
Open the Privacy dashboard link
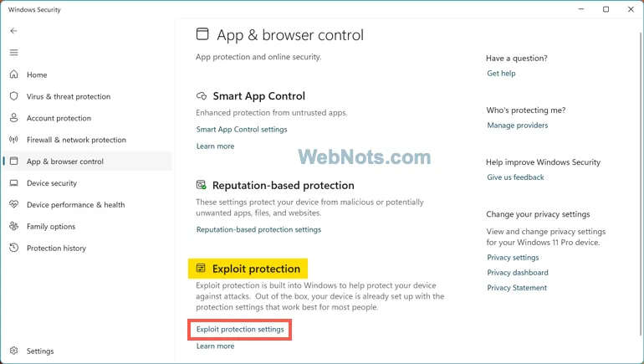pos(518,273)
